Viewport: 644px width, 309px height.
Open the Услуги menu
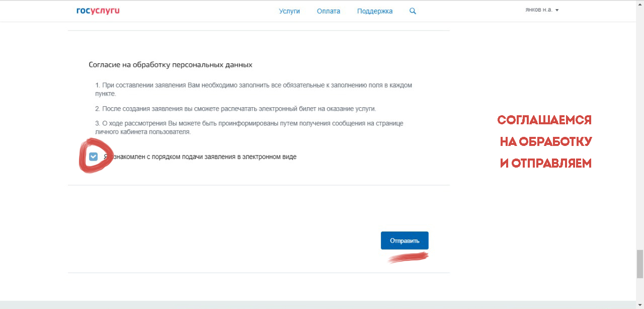coord(289,11)
